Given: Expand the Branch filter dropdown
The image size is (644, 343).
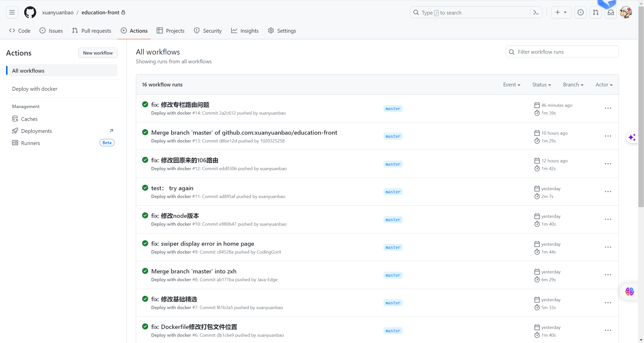Looking at the screenshot, I should (x=573, y=85).
